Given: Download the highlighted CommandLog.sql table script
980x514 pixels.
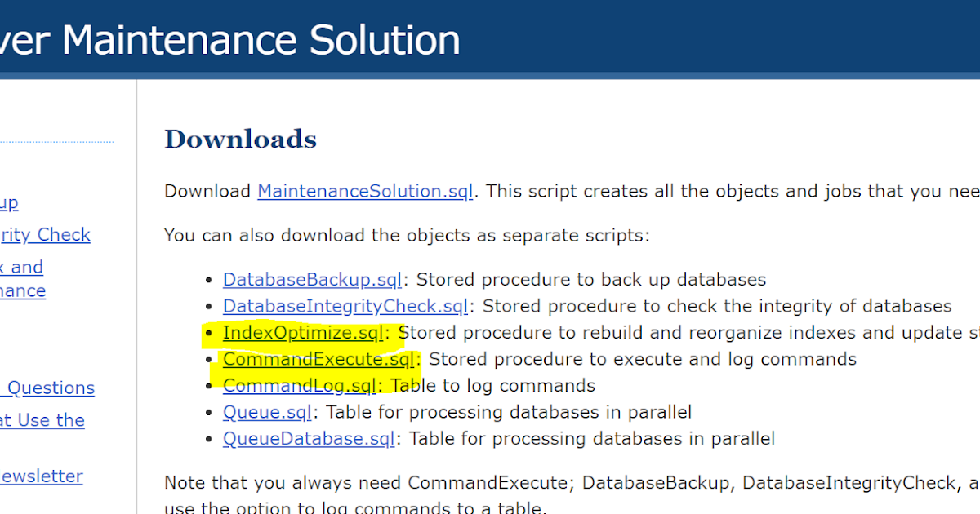Looking at the screenshot, I should pyautogui.click(x=298, y=385).
